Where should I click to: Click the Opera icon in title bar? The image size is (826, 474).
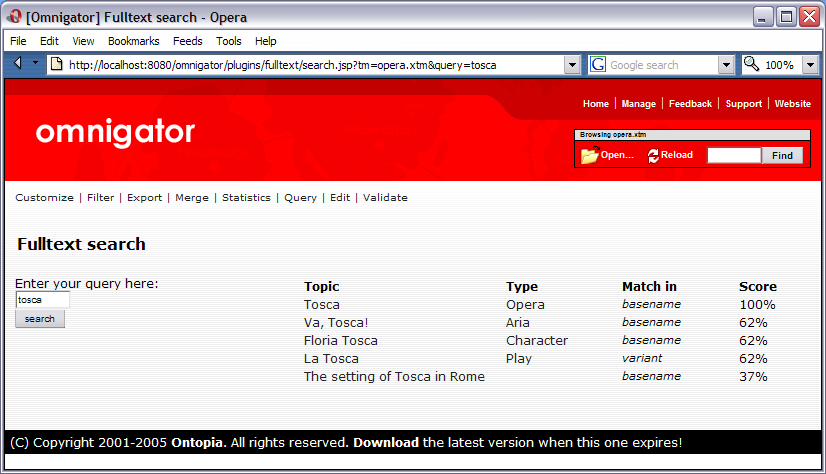[x=14, y=17]
